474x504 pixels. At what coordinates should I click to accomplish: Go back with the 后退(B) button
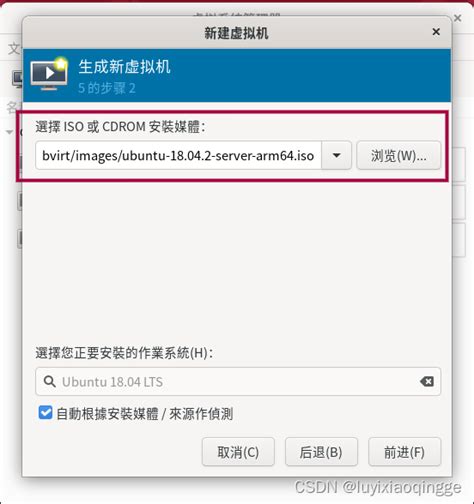click(321, 452)
